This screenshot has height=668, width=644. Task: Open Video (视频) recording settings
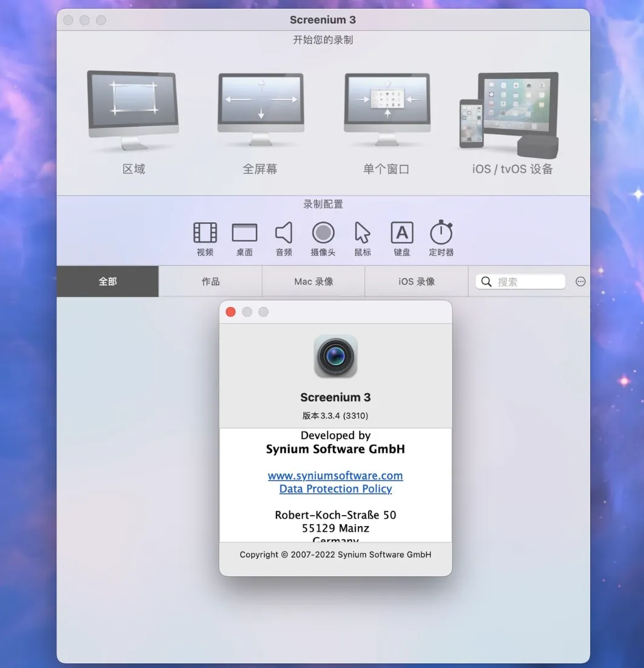point(205,238)
